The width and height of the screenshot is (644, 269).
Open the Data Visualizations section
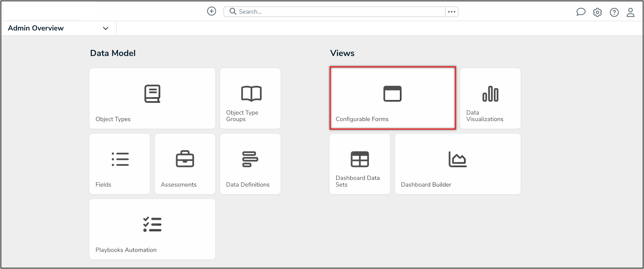490,98
